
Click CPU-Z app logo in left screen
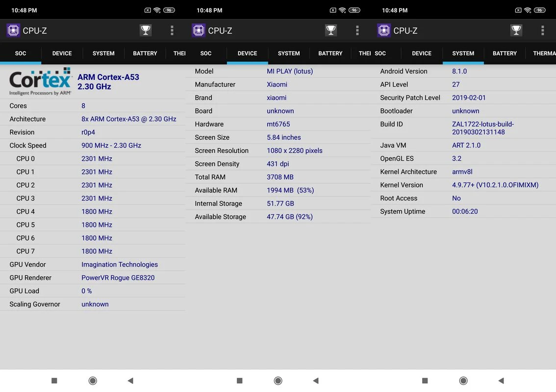coord(13,30)
